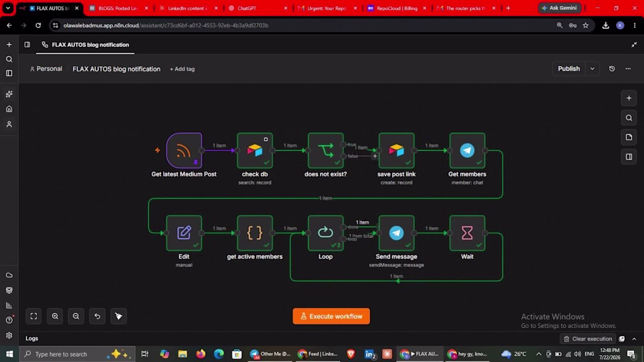644x362 pixels.
Task: Click + Add tag link
Action: coord(182,69)
